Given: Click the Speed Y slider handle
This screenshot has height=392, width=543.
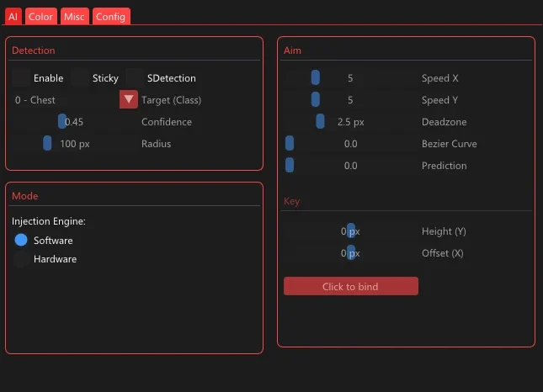Looking at the screenshot, I should [x=316, y=99].
